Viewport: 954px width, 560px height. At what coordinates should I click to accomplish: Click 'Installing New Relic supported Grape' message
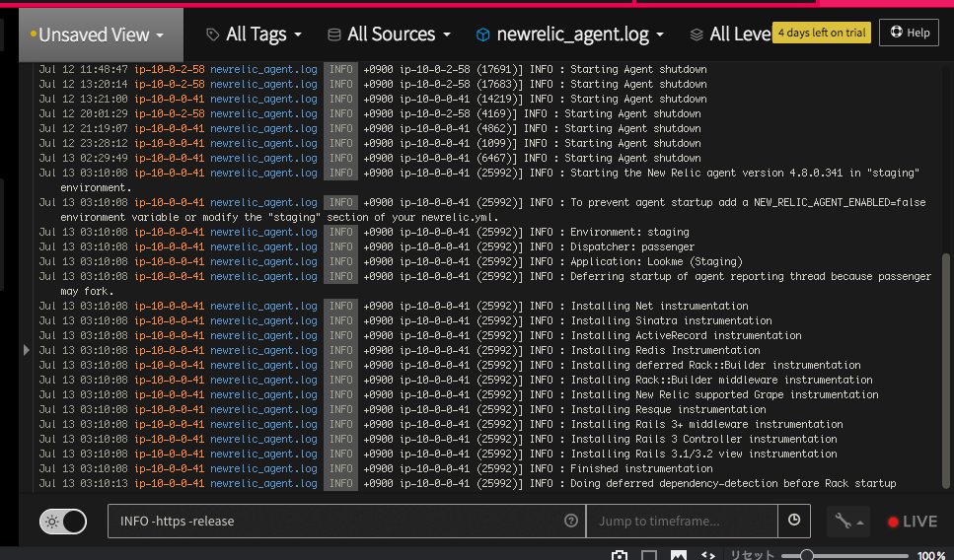click(x=725, y=394)
